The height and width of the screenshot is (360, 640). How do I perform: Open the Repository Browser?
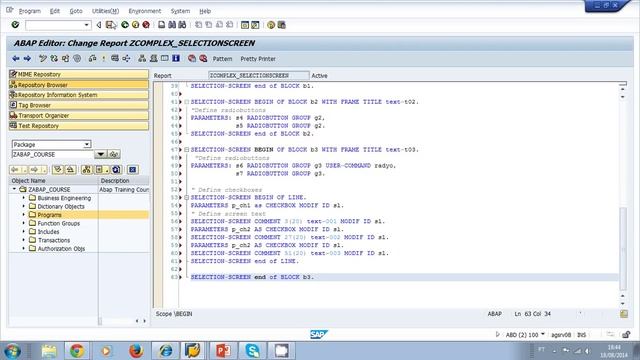click(x=79, y=85)
